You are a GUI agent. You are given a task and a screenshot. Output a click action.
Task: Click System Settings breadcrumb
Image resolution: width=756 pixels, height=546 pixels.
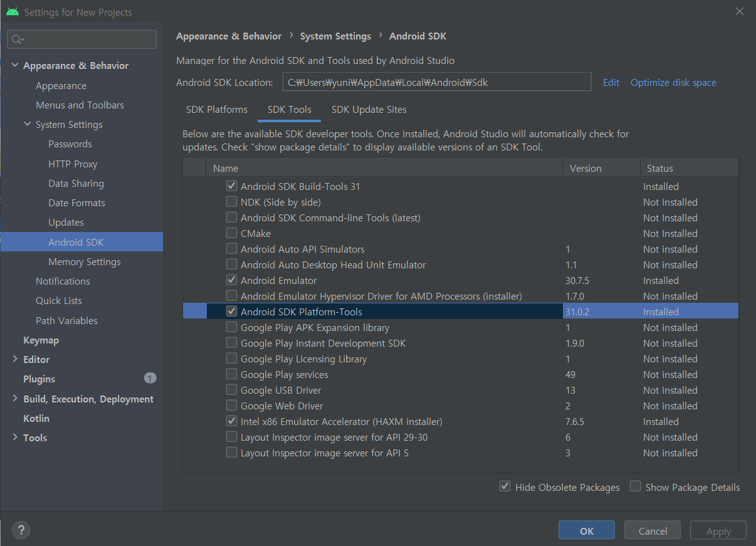pyautogui.click(x=335, y=36)
